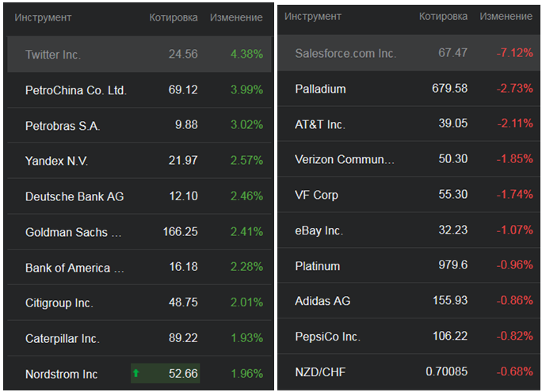Sort right table by Котировка column
This screenshot has width=542, height=392.
(x=445, y=16)
